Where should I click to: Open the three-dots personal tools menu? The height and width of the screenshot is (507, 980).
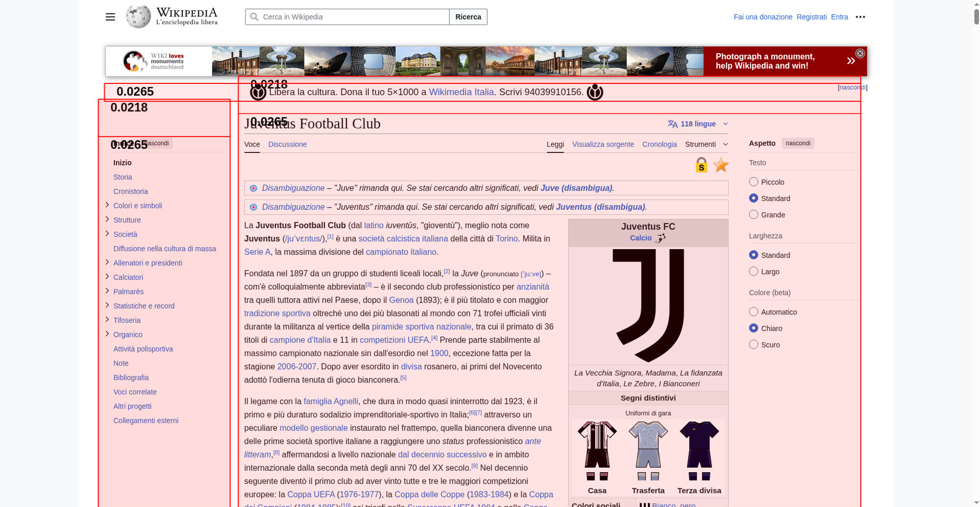click(x=860, y=17)
